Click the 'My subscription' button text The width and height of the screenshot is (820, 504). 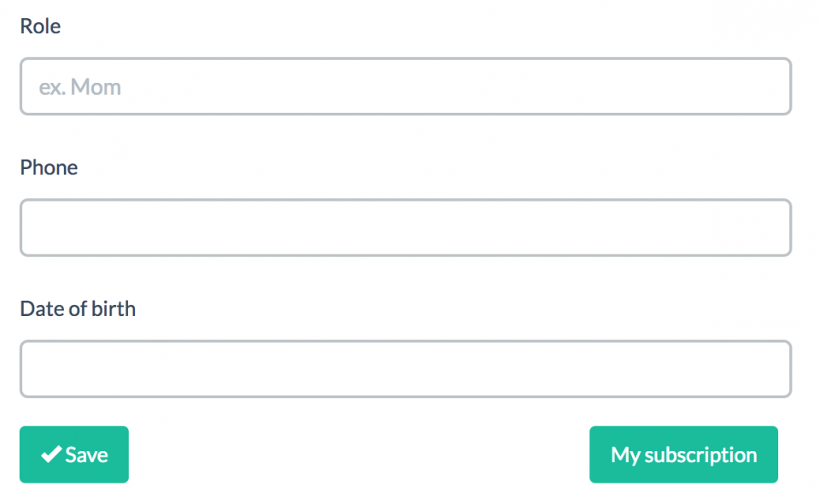coord(683,454)
